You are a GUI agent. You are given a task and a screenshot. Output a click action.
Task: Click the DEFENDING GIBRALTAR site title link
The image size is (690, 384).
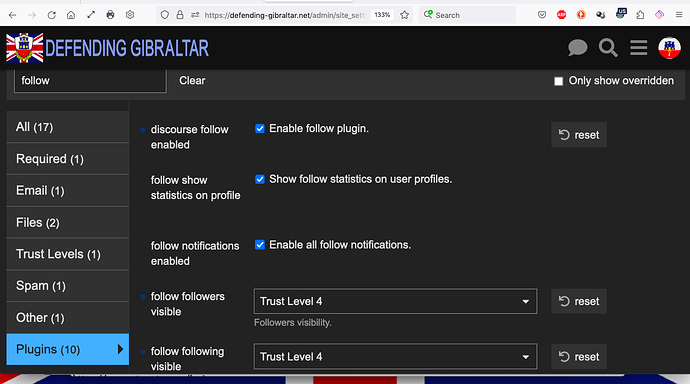(x=127, y=48)
